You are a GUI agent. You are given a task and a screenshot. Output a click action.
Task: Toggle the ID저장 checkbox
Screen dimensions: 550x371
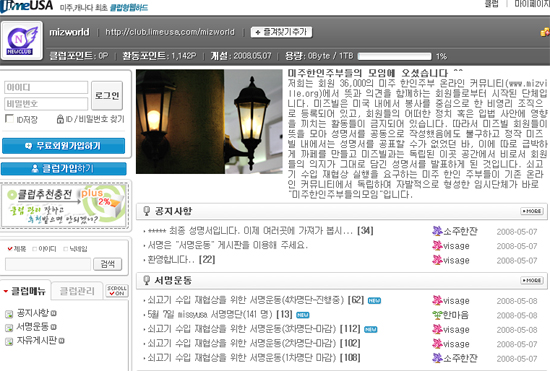[x=9, y=119]
